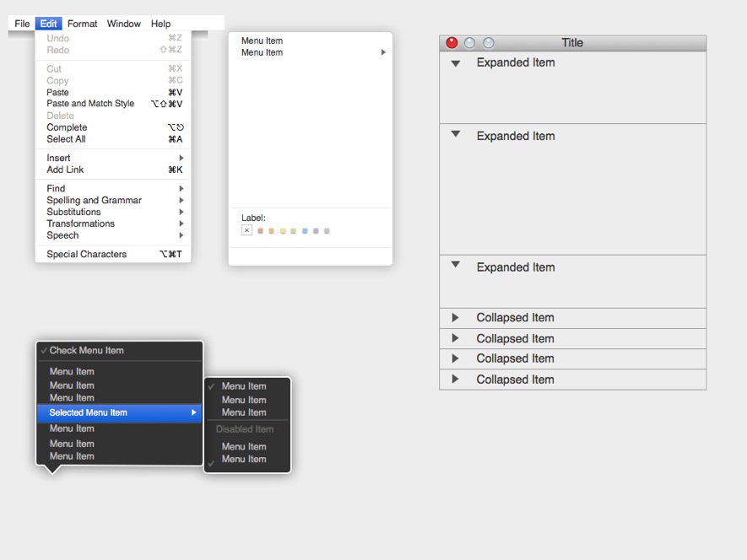The height and width of the screenshot is (560, 747).
Task: Select the red label color
Action: (x=260, y=230)
